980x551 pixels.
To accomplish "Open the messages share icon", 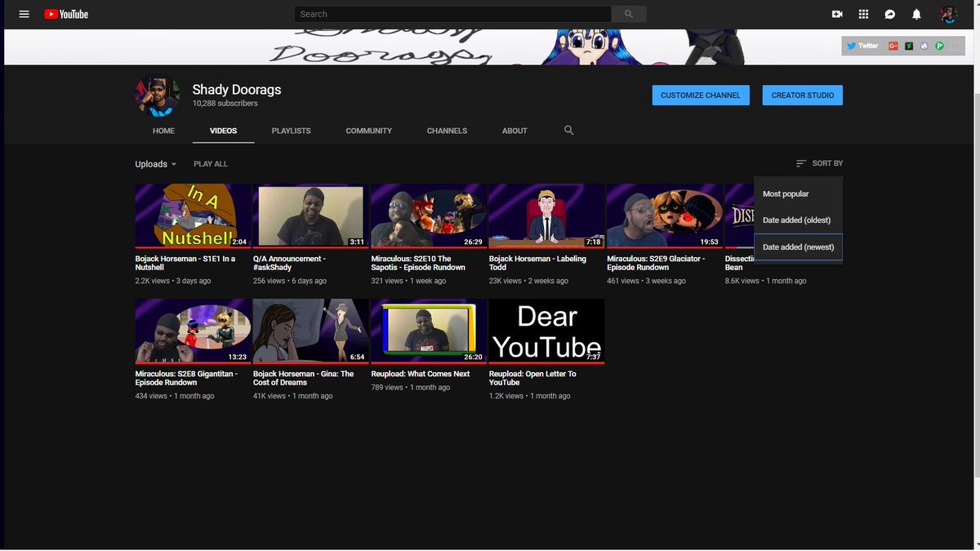I will pos(890,14).
